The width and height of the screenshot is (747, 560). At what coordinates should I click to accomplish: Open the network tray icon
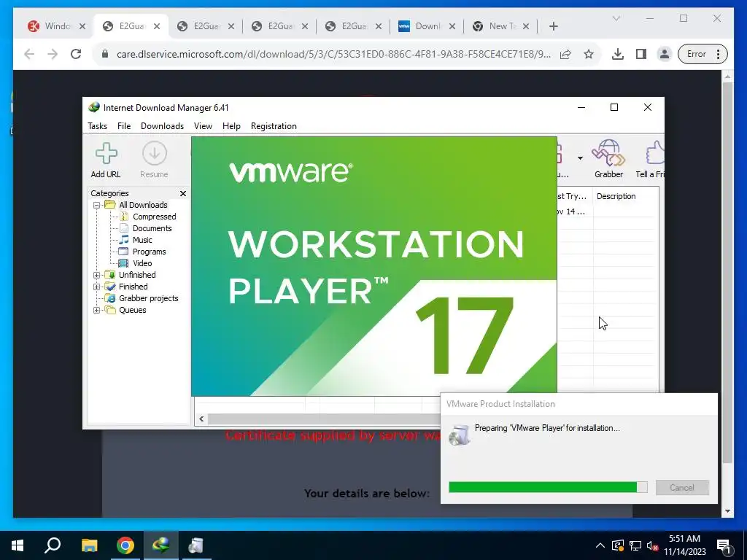tap(635, 545)
